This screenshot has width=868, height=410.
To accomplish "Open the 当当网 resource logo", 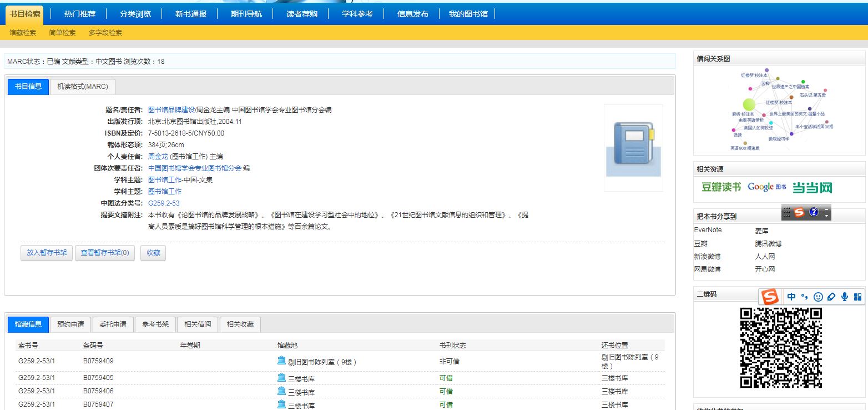I will click(812, 187).
